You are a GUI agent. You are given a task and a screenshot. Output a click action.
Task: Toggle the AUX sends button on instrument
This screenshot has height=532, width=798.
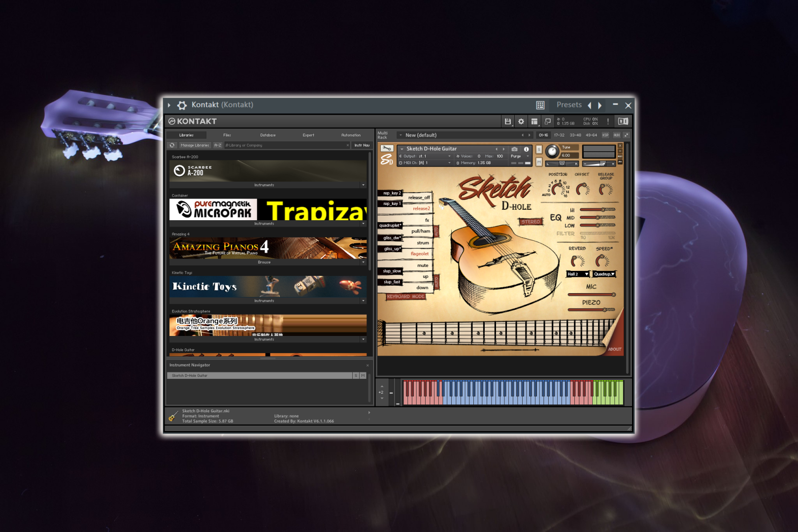click(x=620, y=156)
